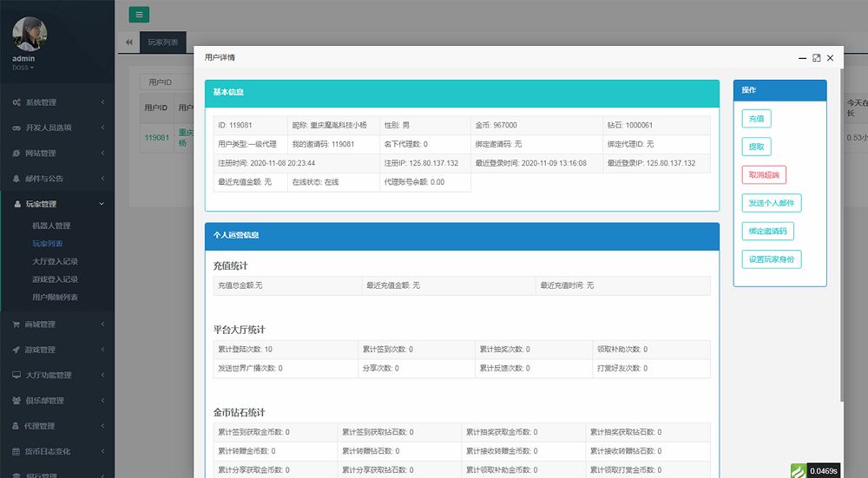Viewport: 868px width, 478px height.
Task: Click the double-left arrow beside the 玩家列表 tab
Action: pos(129,42)
